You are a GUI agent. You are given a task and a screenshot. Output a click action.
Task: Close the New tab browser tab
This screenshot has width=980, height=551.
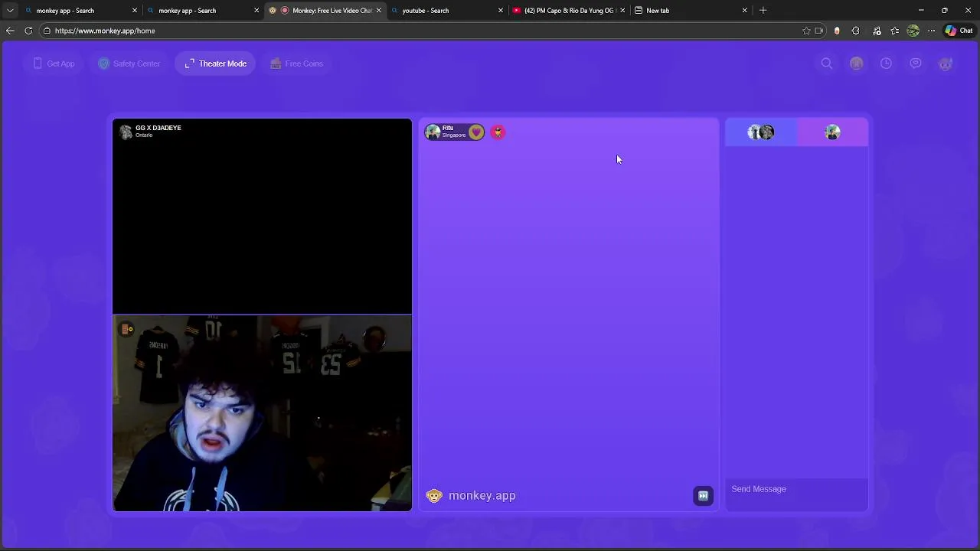[744, 11]
